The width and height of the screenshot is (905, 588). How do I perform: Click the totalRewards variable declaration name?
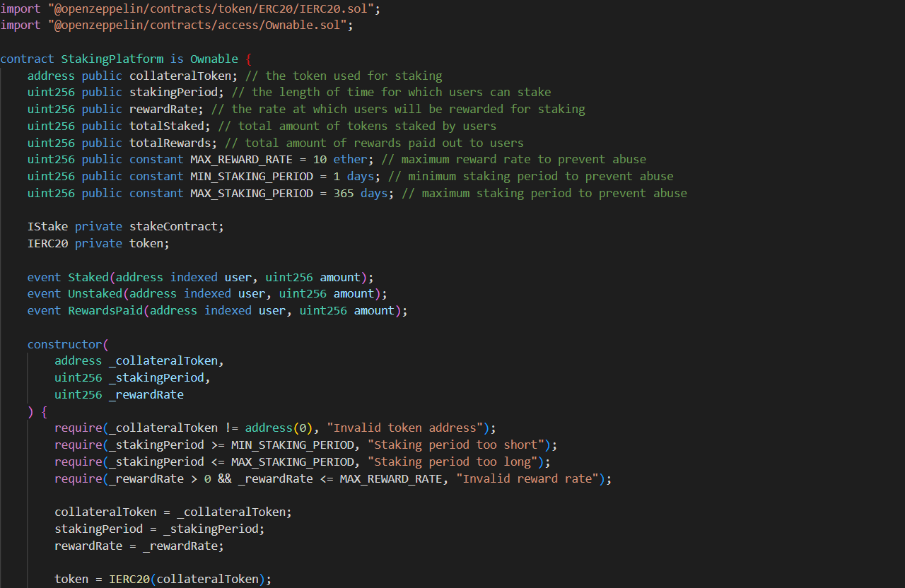tap(173, 143)
